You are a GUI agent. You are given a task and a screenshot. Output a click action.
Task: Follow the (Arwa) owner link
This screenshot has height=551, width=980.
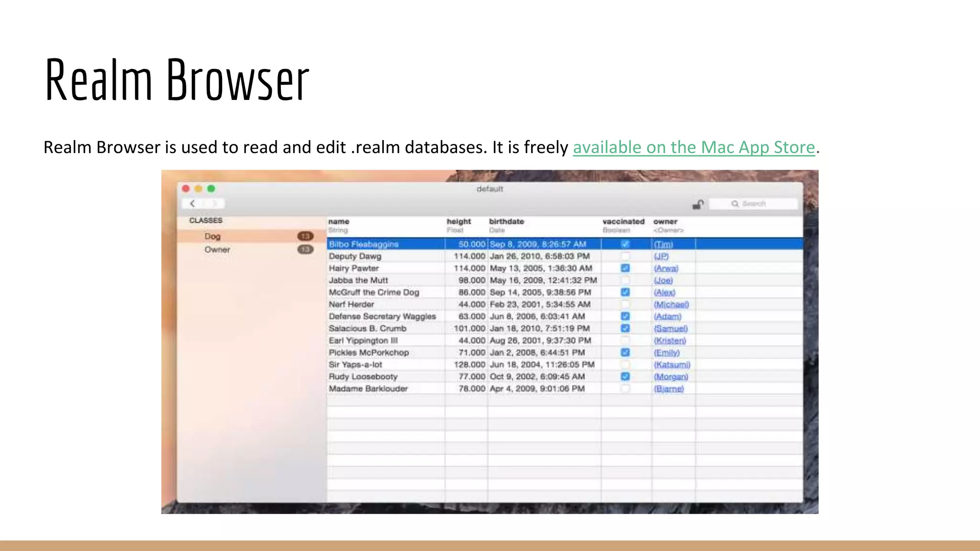coord(666,268)
